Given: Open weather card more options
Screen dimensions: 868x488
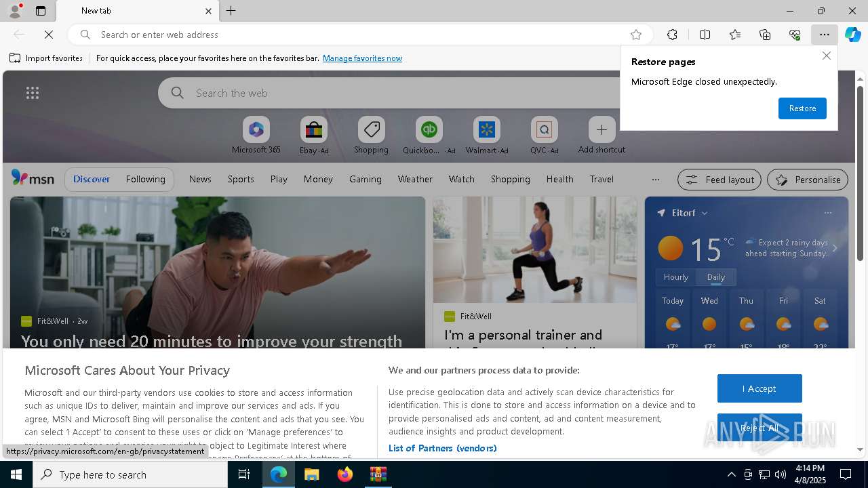Looking at the screenshot, I should tap(828, 213).
